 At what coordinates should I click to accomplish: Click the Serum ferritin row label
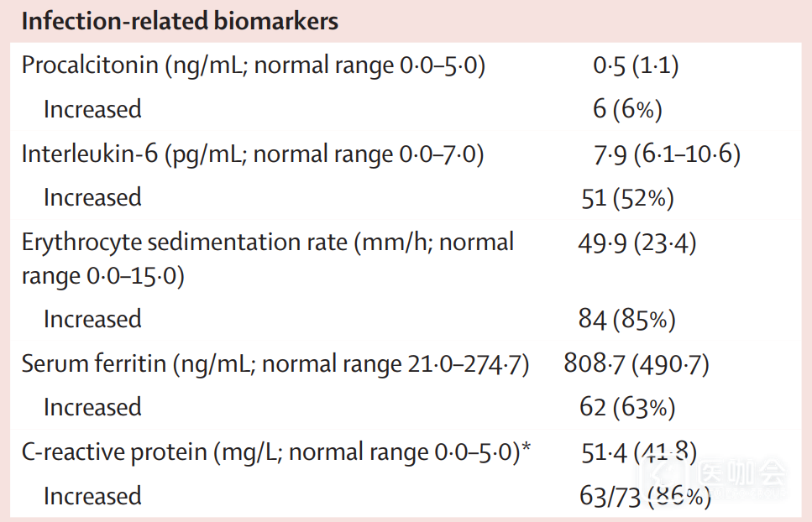(275, 364)
